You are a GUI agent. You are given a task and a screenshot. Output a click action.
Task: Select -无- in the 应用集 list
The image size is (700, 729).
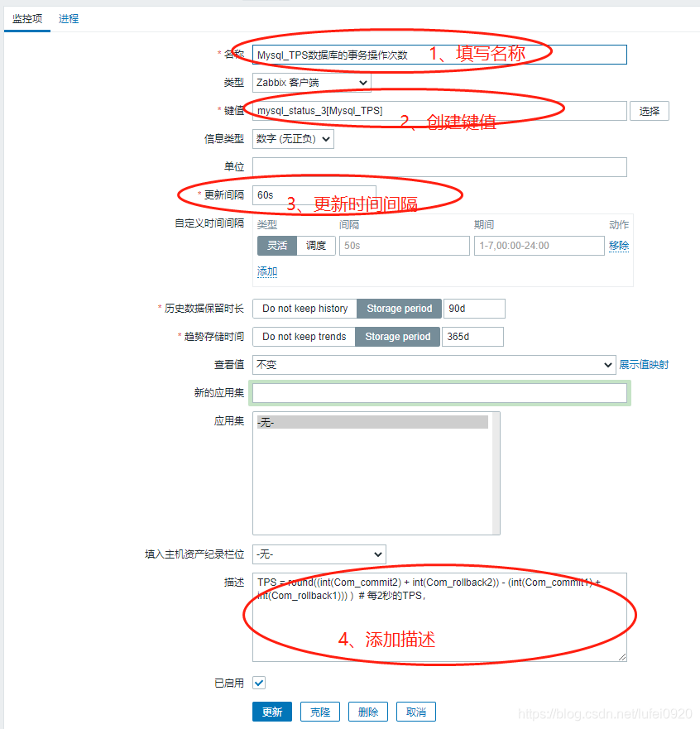click(372, 422)
